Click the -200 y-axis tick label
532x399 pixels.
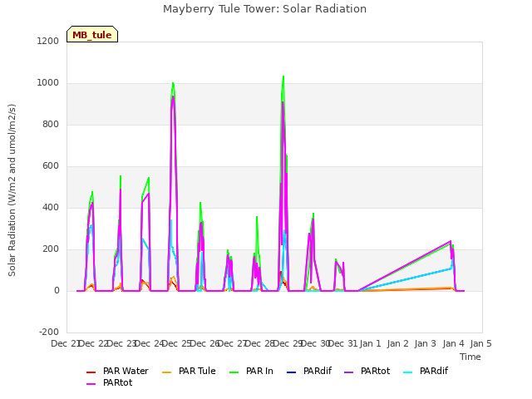(x=49, y=332)
